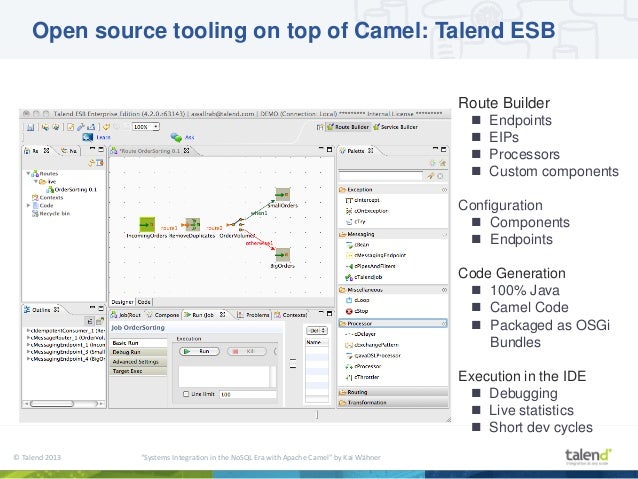Select Debug Run option
The width and height of the screenshot is (638, 479).
138,352
